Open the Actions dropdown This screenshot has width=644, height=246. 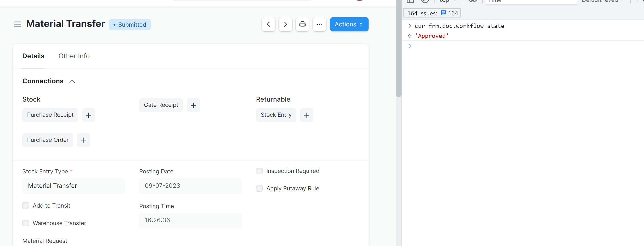pyautogui.click(x=349, y=24)
